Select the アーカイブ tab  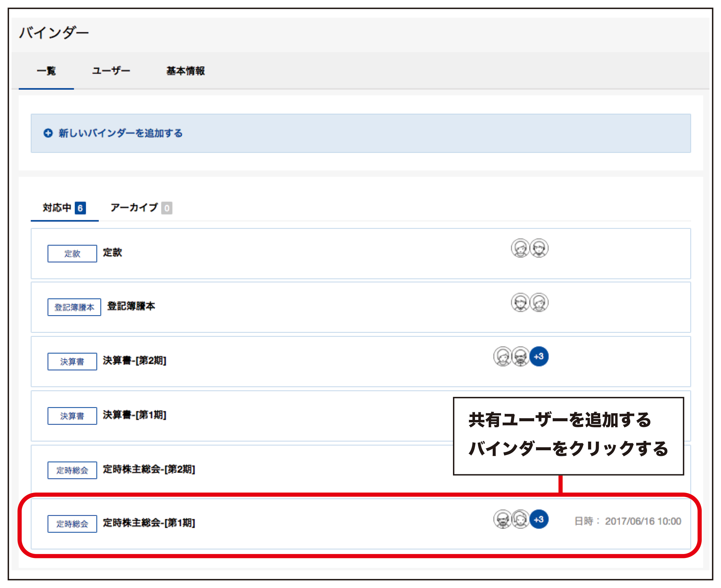click(141, 208)
